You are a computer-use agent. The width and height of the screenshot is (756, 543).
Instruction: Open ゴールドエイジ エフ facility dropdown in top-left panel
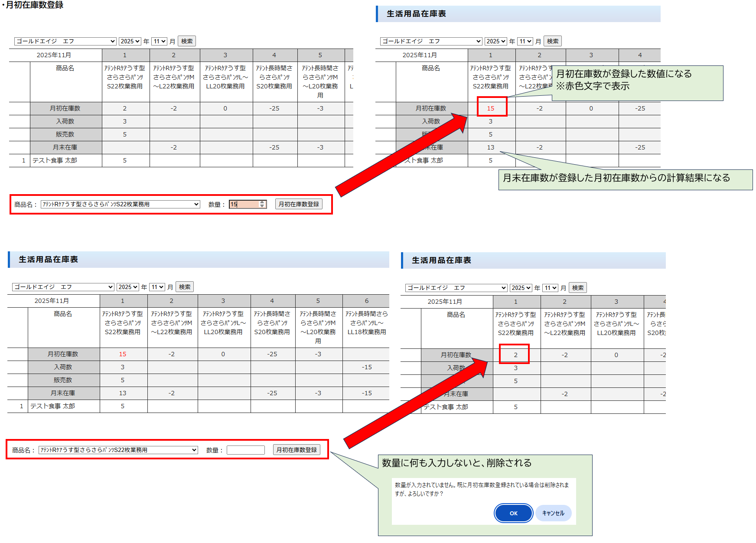tap(65, 41)
